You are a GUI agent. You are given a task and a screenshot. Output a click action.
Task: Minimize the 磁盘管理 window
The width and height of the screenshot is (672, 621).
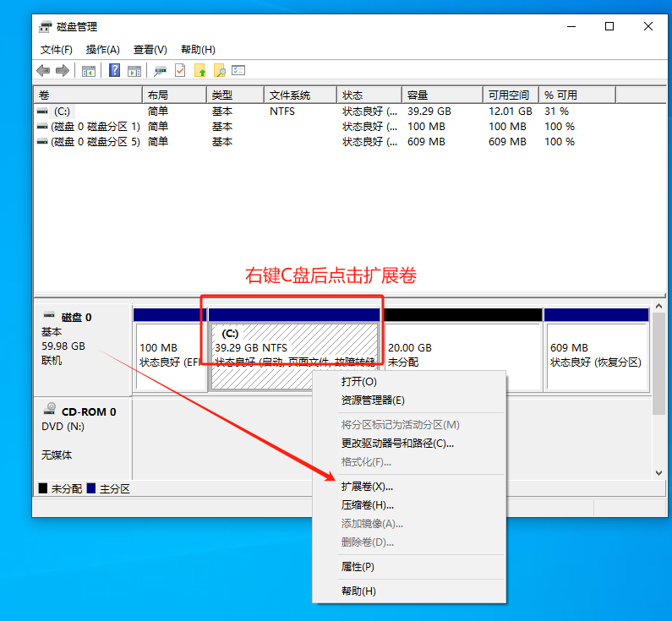coord(571,26)
